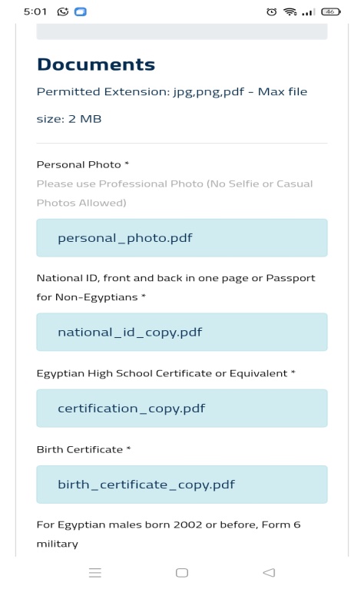Image resolution: width=364 pixels, height=589 pixels.
Task: Tap the battery level indicator
Action: coord(330,12)
